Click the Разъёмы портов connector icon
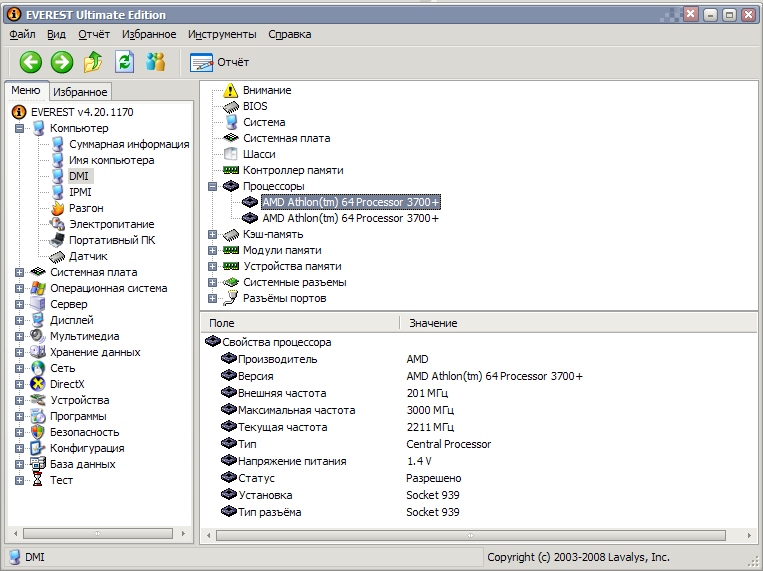The width and height of the screenshot is (763, 571). [x=231, y=298]
